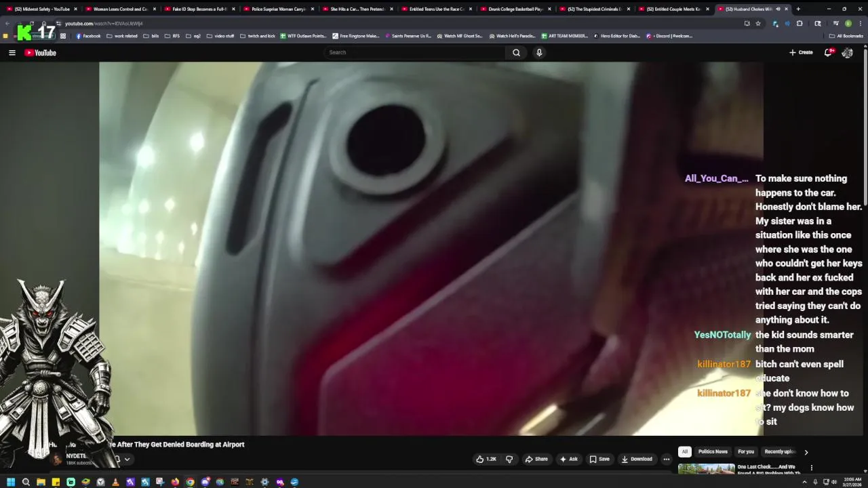Open Windows taskbar search
The height and width of the screenshot is (488, 868).
pyautogui.click(x=26, y=482)
